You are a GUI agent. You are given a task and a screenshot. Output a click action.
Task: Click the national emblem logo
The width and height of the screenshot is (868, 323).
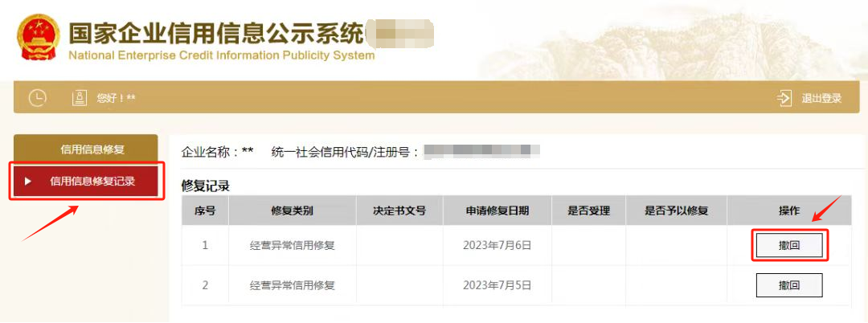pyautogui.click(x=40, y=38)
